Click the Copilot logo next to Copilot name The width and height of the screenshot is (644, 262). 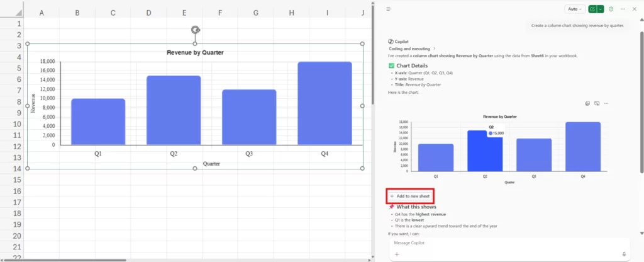[x=390, y=42]
